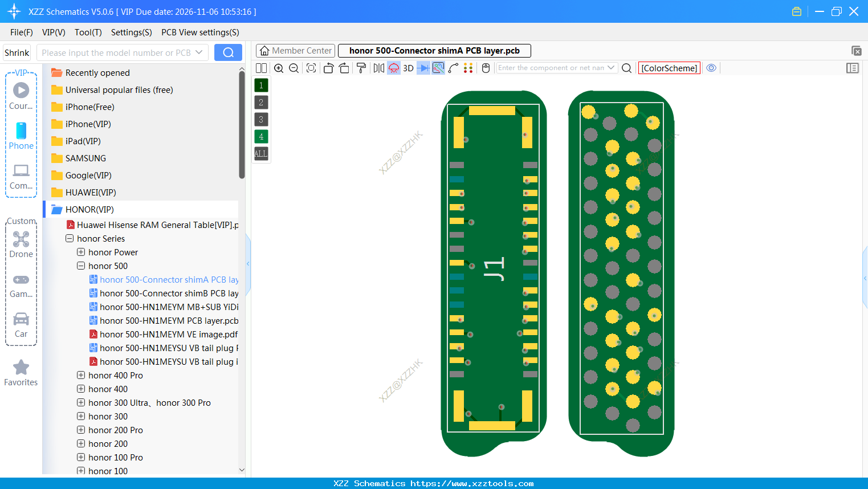Select the Zoom In tool
Screen dimensions: 868x489
pyautogui.click(x=279, y=68)
